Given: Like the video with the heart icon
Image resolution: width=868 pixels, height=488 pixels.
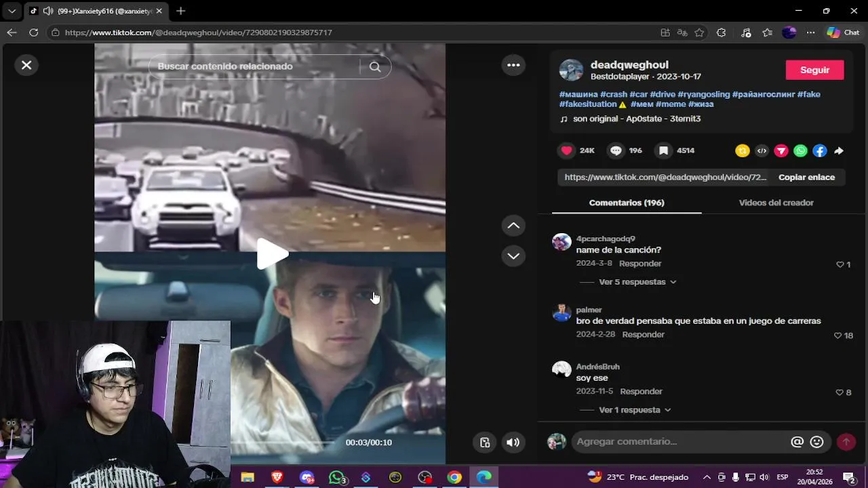Looking at the screenshot, I should pyautogui.click(x=567, y=150).
